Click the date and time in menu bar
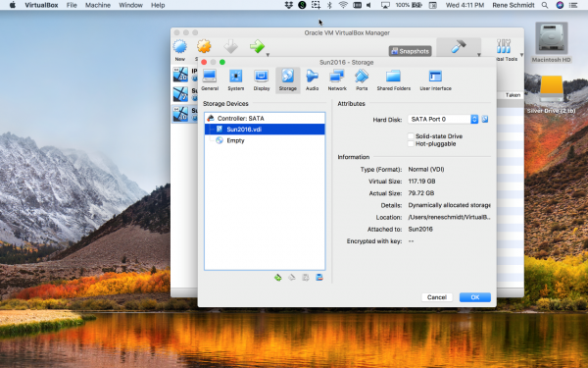The image size is (588, 368). tap(465, 5)
